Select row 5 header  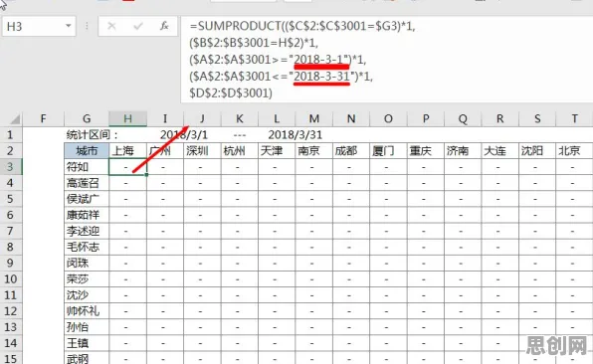click(11, 199)
